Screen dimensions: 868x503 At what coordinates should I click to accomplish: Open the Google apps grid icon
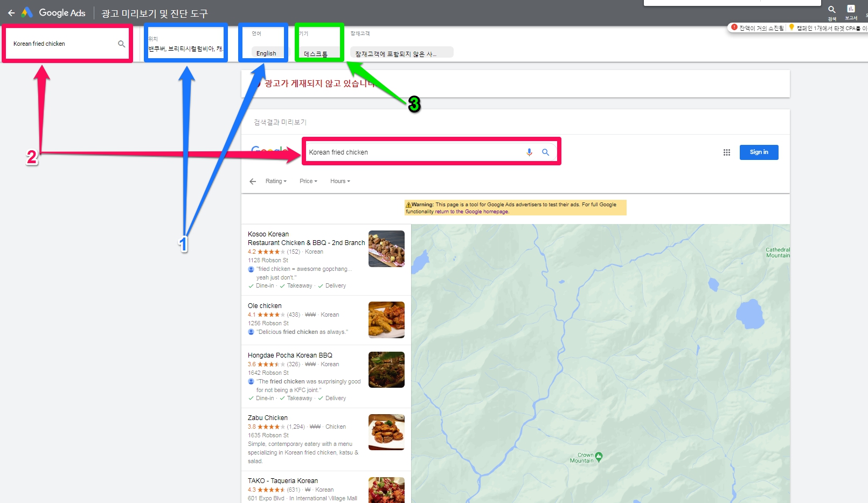pos(727,152)
